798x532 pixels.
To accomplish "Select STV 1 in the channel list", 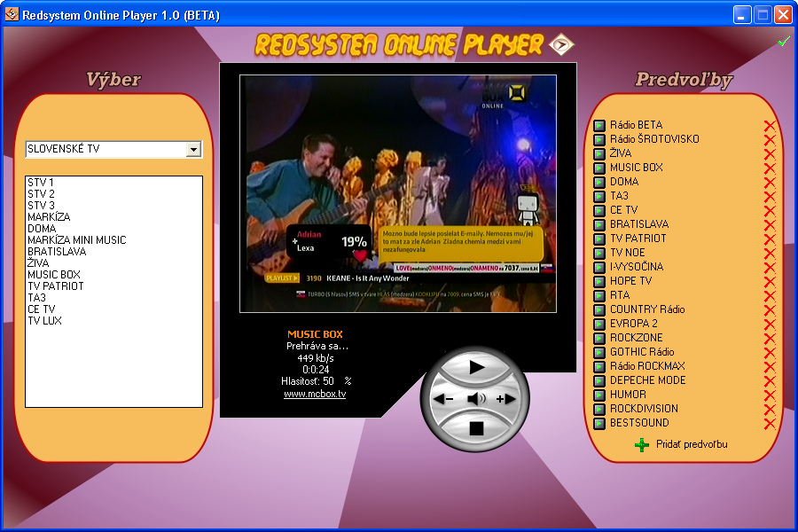I will point(41,183).
